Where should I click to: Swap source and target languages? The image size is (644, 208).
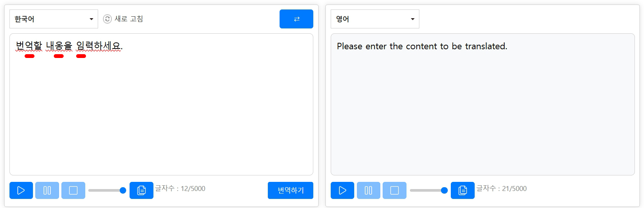(296, 19)
